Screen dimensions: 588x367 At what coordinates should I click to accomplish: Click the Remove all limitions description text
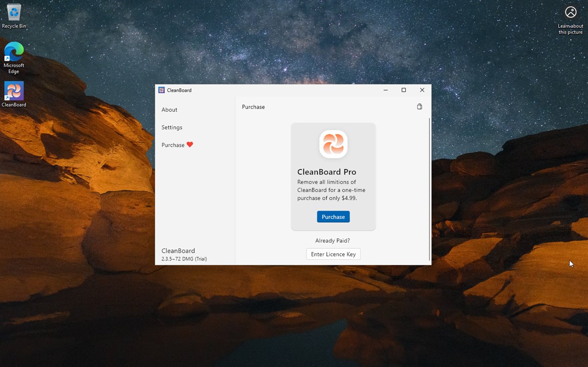coord(331,190)
